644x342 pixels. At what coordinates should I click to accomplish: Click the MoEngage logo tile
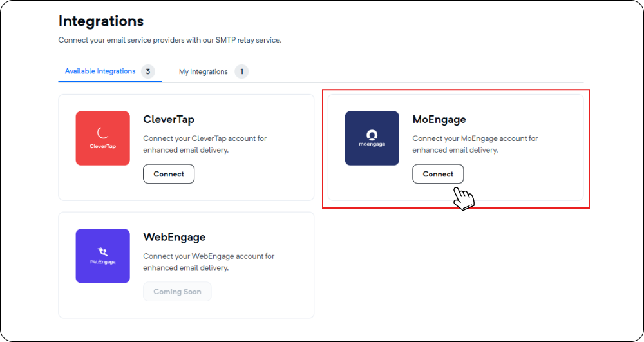372,138
